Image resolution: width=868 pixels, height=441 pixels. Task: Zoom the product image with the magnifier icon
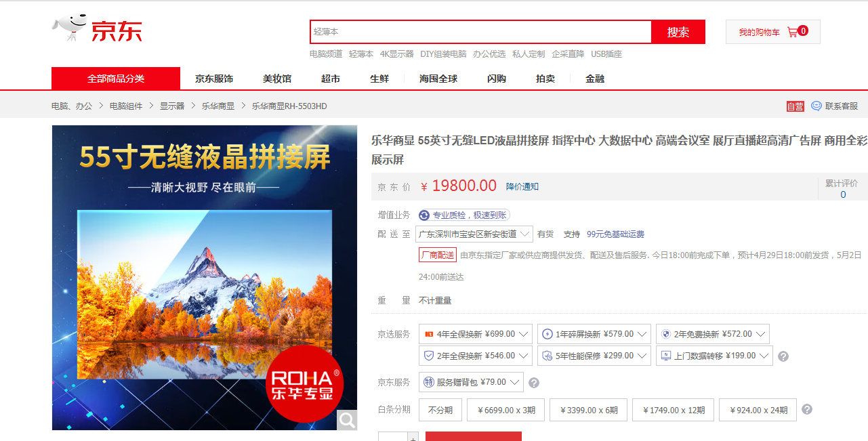coord(348,421)
